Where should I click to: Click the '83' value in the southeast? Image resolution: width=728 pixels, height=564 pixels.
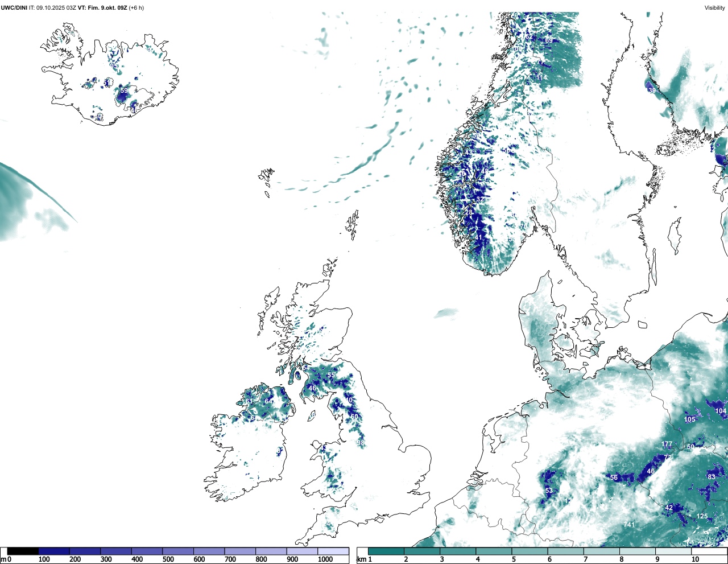712,476
